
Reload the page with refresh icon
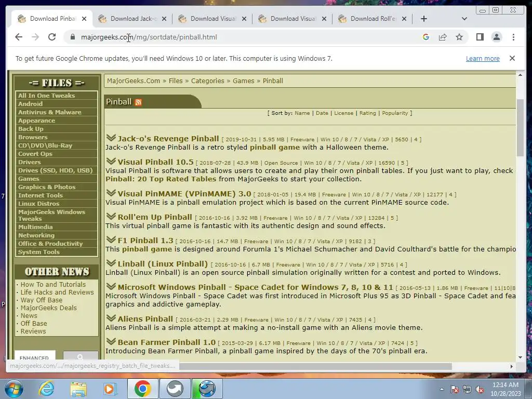coord(52,37)
